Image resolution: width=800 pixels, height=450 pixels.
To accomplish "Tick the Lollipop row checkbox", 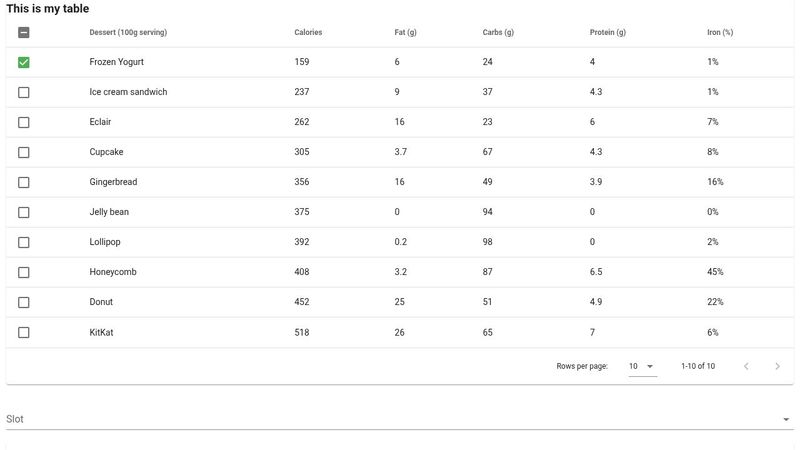I will (x=24, y=242).
